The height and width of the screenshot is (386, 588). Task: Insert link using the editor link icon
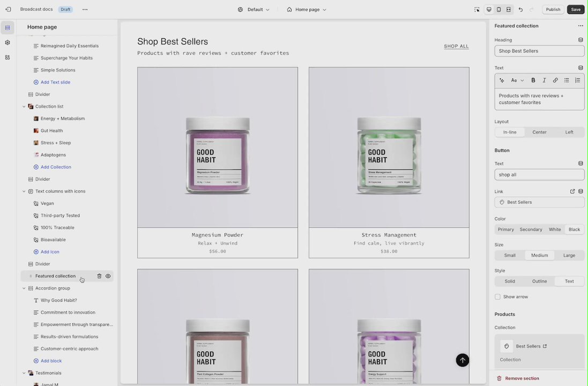tap(555, 80)
